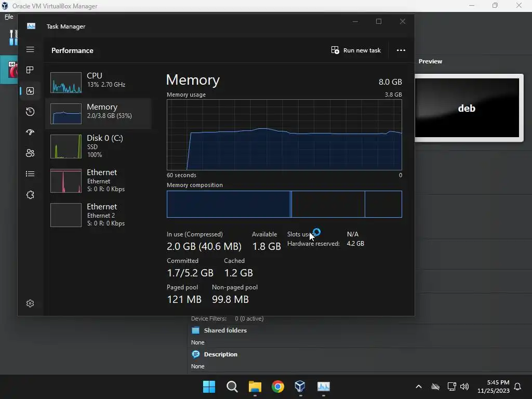Open taskbar Search
Screen dimensions: 532x399
pyautogui.click(x=232, y=387)
